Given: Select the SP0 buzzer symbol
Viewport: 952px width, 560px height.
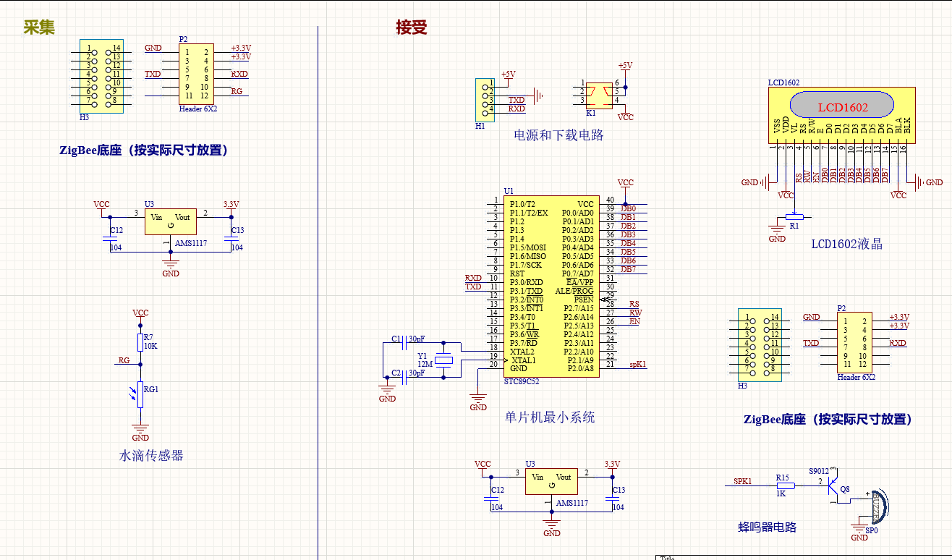Looking at the screenshot, I should click(877, 506).
